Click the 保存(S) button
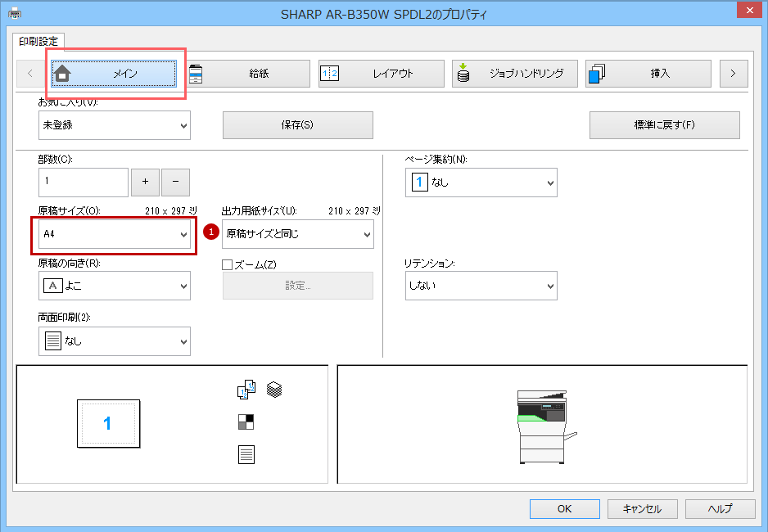Image resolution: width=768 pixels, height=532 pixels. [298, 125]
